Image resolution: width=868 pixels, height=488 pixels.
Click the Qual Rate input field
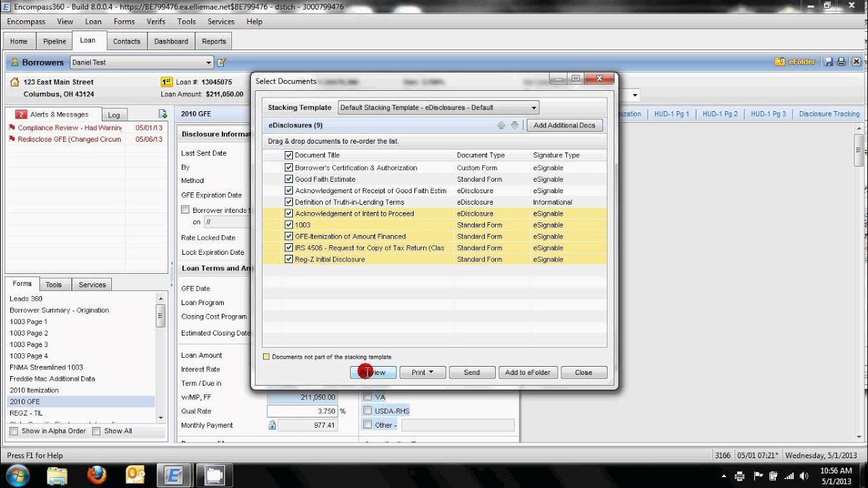pyautogui.click(x=302, y=411)
